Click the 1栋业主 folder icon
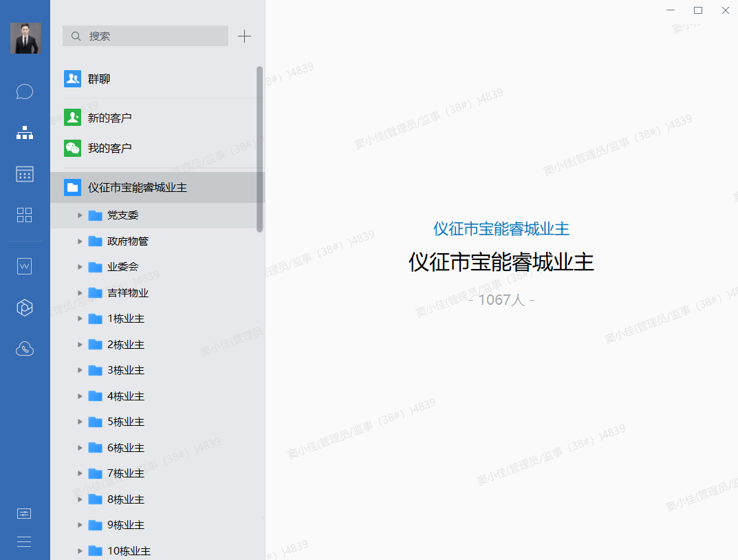 click(96, 319)
